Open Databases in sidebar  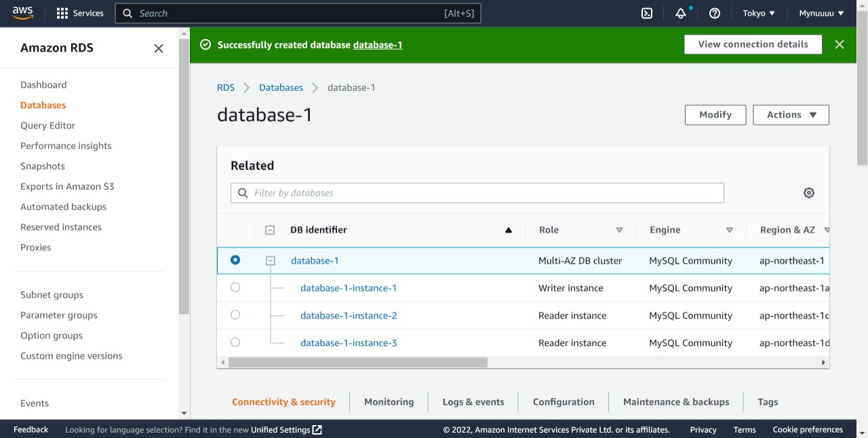pyautogui.click(x=43, y=105)
